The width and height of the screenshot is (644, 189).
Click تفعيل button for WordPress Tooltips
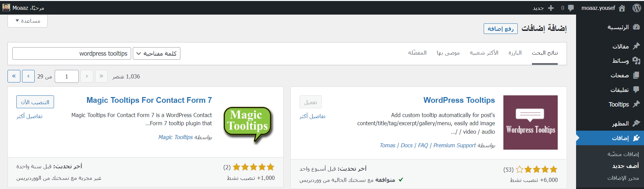click(x=310, y=102)
